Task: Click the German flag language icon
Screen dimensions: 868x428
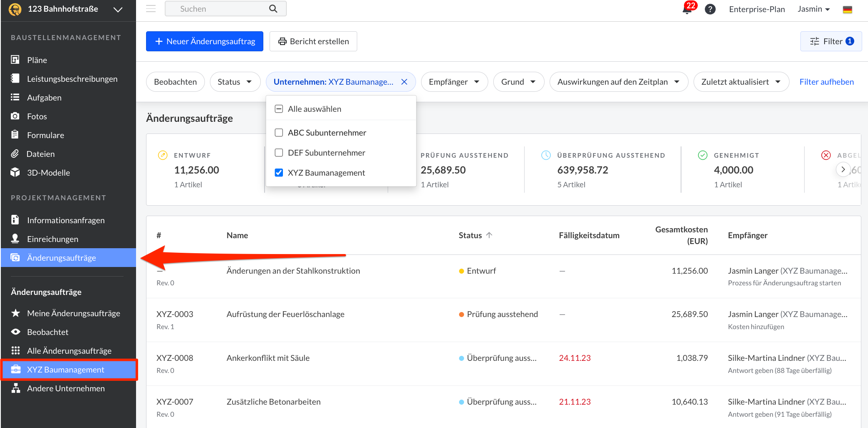Action: click(x=847, y=9)
